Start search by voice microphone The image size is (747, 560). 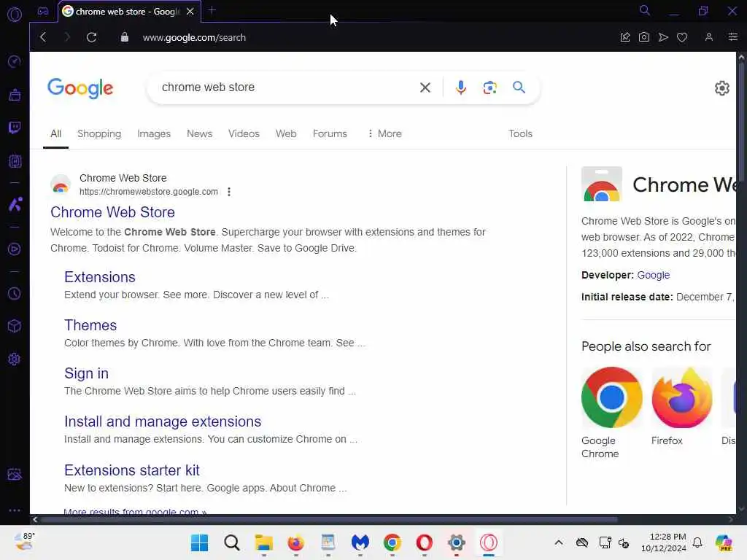pos(461,87)
